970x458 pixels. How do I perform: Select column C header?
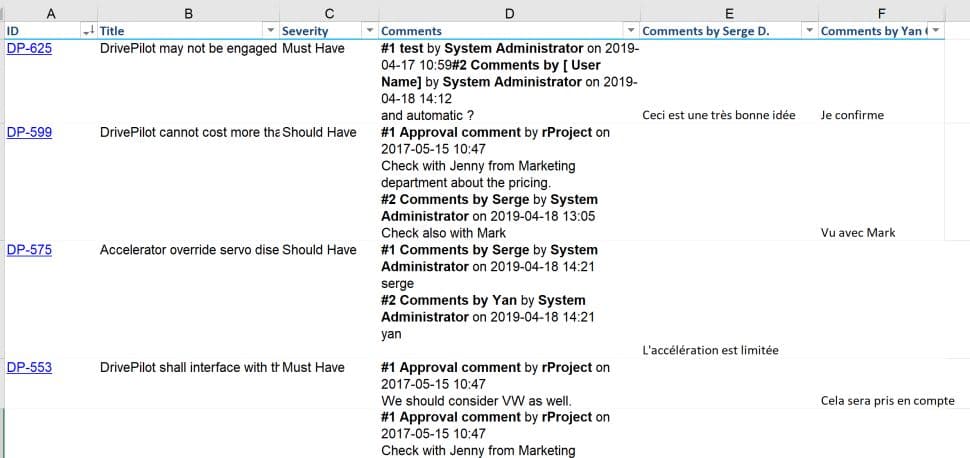pyautogui.click(x=329, y=12)
